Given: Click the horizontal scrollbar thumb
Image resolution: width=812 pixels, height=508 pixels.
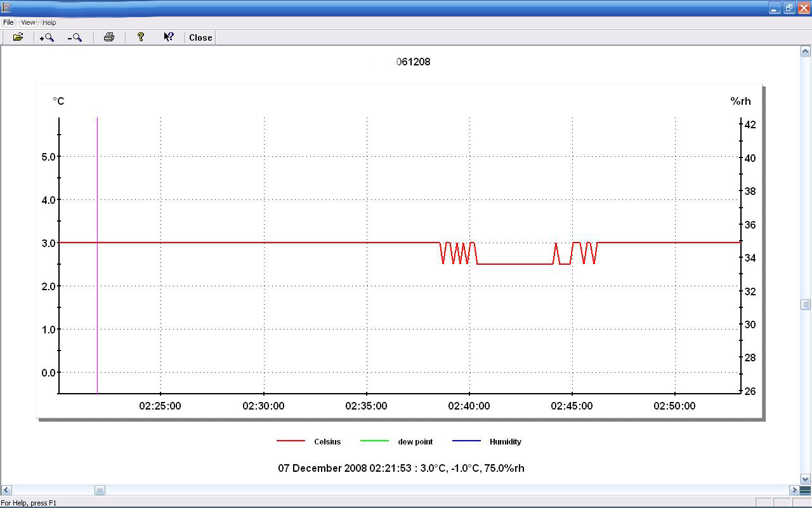Looking at the screenshot, I should [x=100, y=490].
